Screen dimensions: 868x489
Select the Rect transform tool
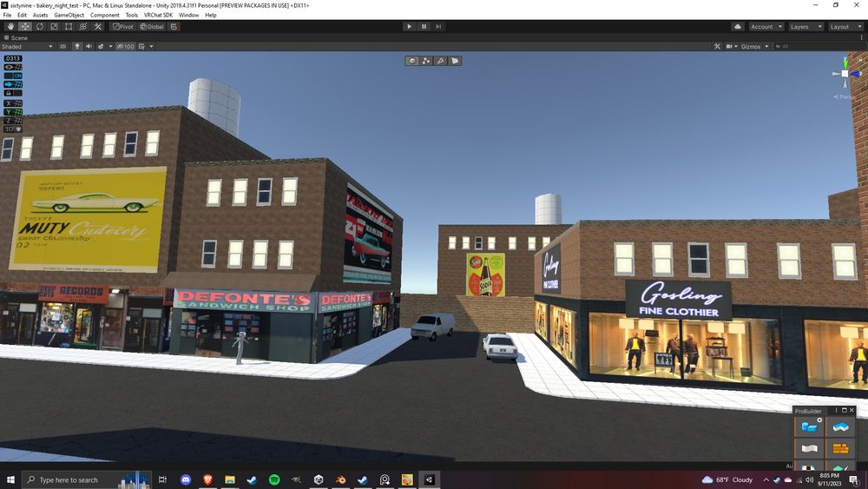69,27
